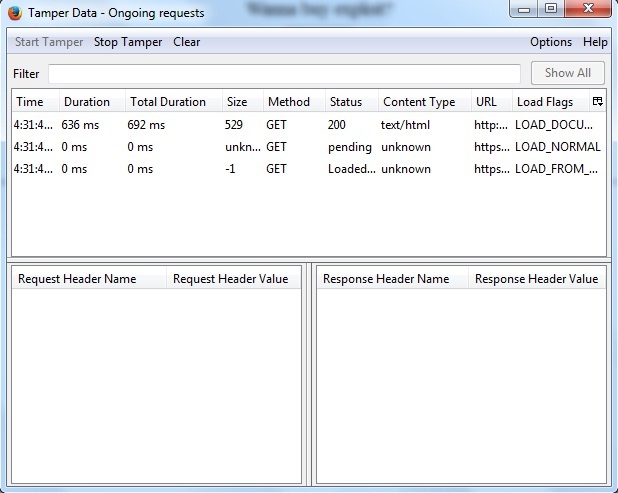Maximize the Tamper Data window
The image size is (618, 493).
pyautogui.click(x=551, y=9)
